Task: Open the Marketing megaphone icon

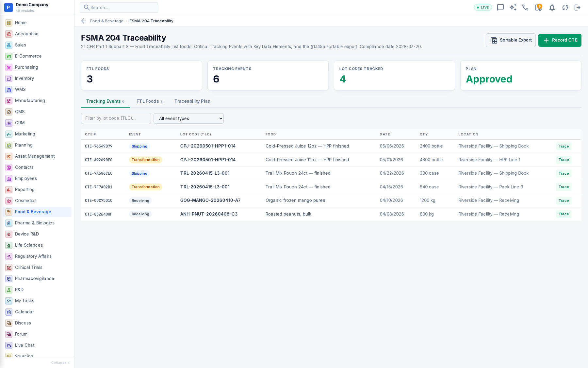Action: (x=9, y=134)
